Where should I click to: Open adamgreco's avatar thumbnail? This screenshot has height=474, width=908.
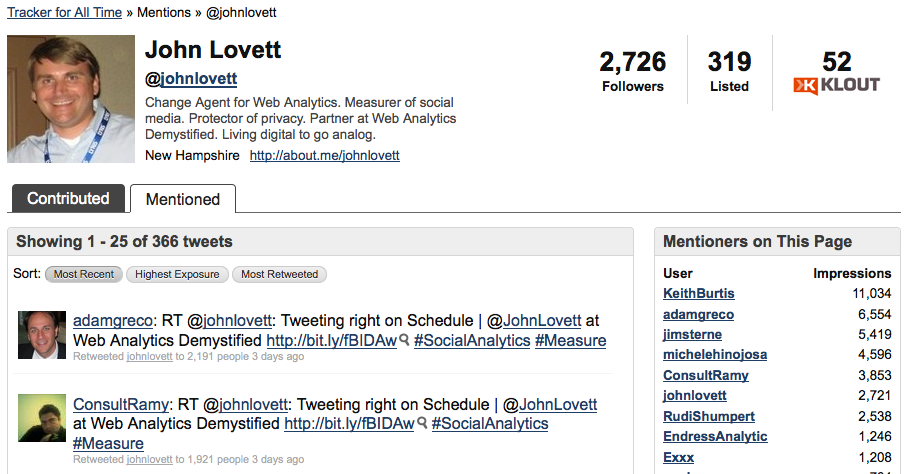coord(42,335)
